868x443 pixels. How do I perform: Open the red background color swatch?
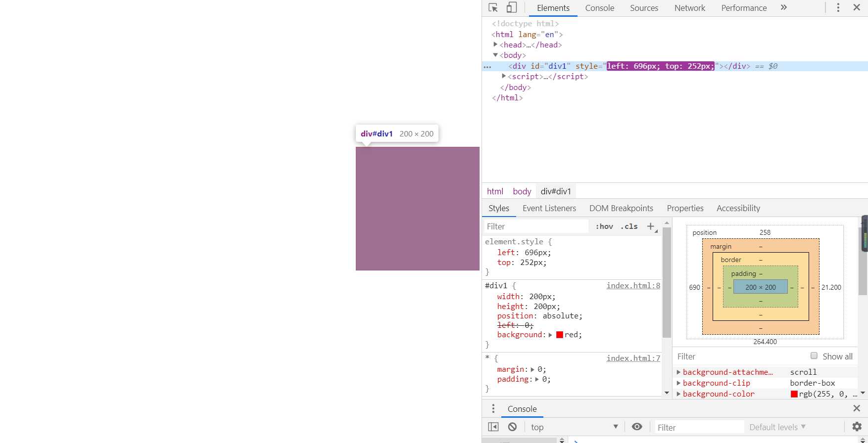560,335
